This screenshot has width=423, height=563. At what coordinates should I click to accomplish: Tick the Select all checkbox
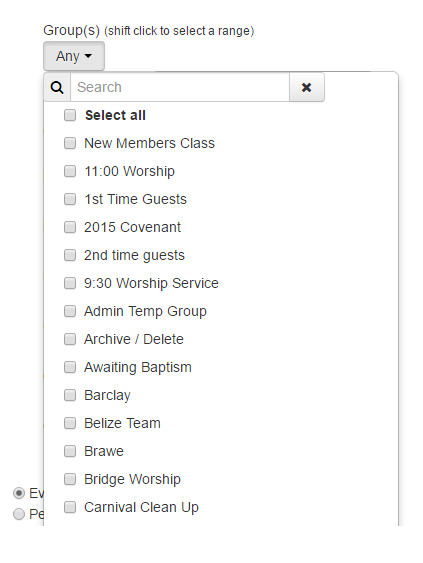70,115
